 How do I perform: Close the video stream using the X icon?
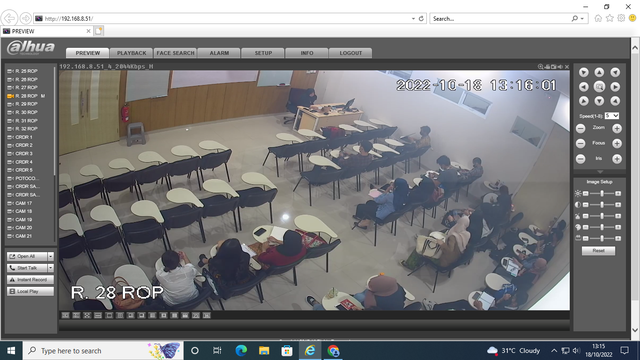[x=567, y=67]
